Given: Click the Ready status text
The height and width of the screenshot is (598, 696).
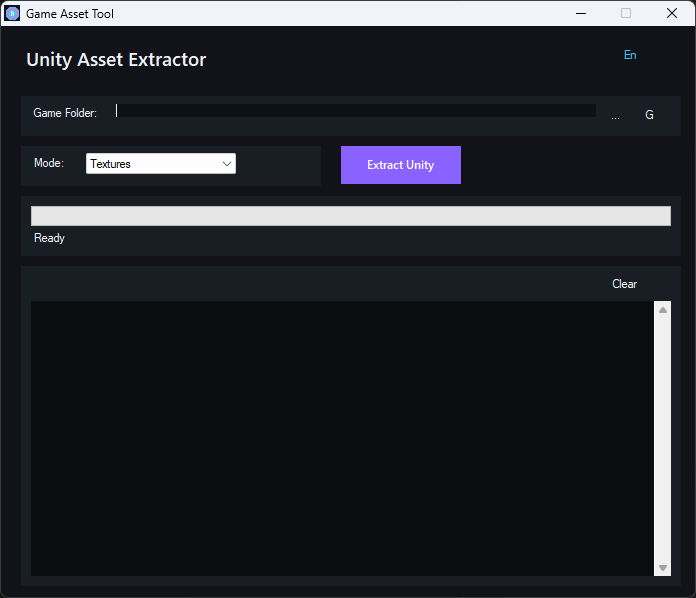Looking at the screenshot, I should click(x=49, y=238).
